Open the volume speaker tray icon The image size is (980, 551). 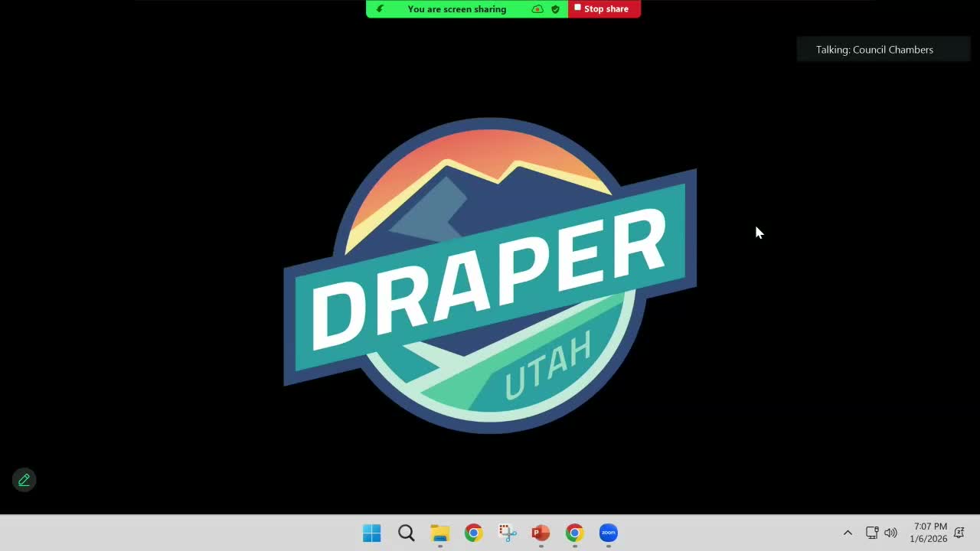click(890, 533)
